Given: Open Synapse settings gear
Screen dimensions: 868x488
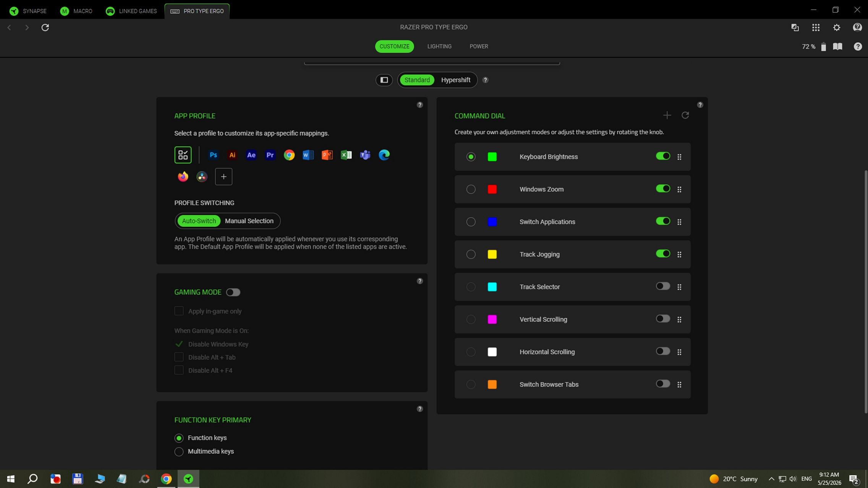Looking at the screenshot, I should (x=837, y=27).
